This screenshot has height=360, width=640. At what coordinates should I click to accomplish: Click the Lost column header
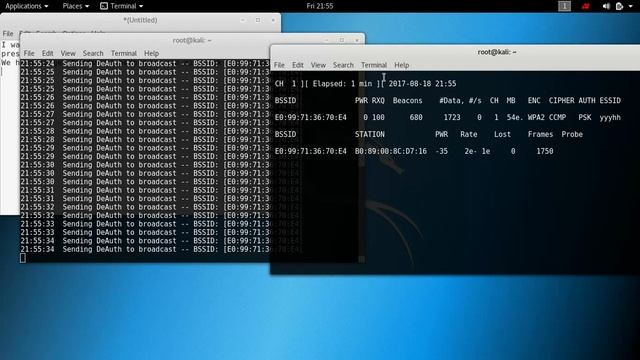502,134
